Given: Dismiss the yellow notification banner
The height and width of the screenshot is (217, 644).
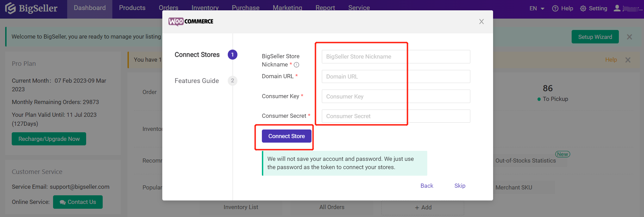Looking at the screenshot, I should (x=628, y=60).
